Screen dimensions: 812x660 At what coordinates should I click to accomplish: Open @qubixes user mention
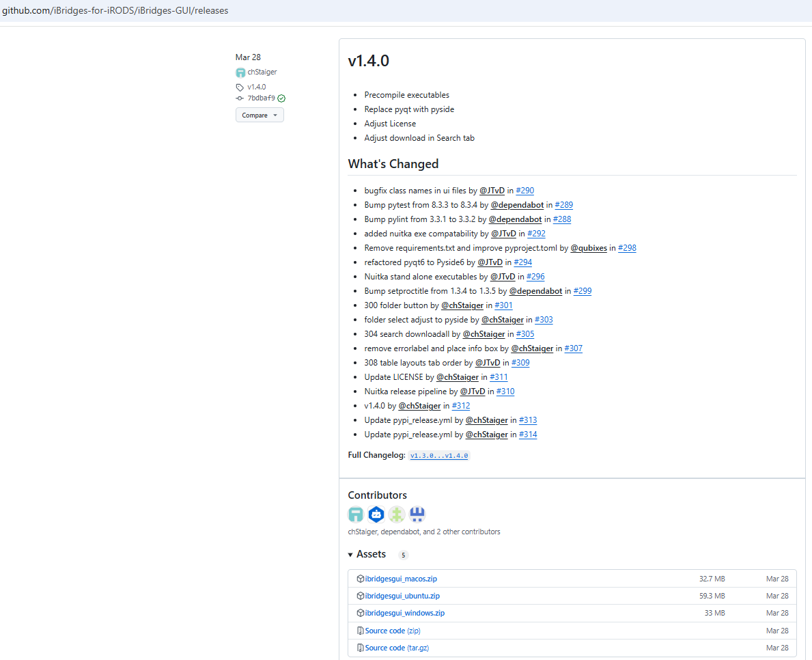pos(588,248)
